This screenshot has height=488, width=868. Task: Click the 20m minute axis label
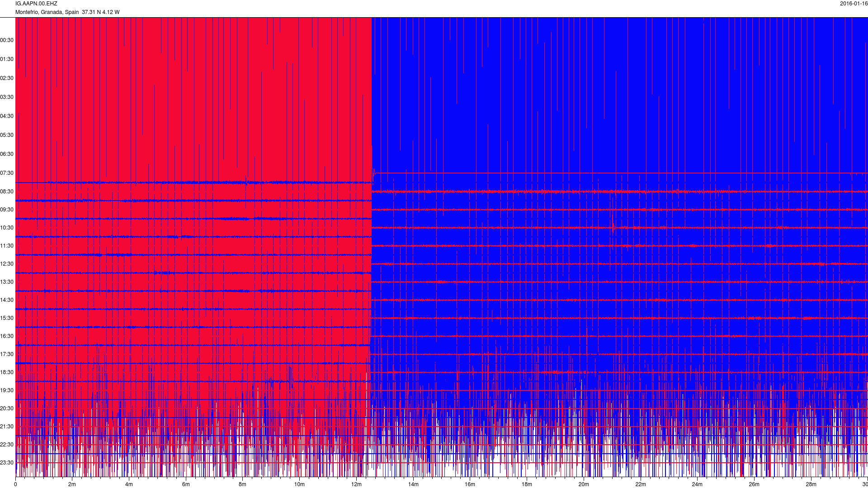coord(584,484)
